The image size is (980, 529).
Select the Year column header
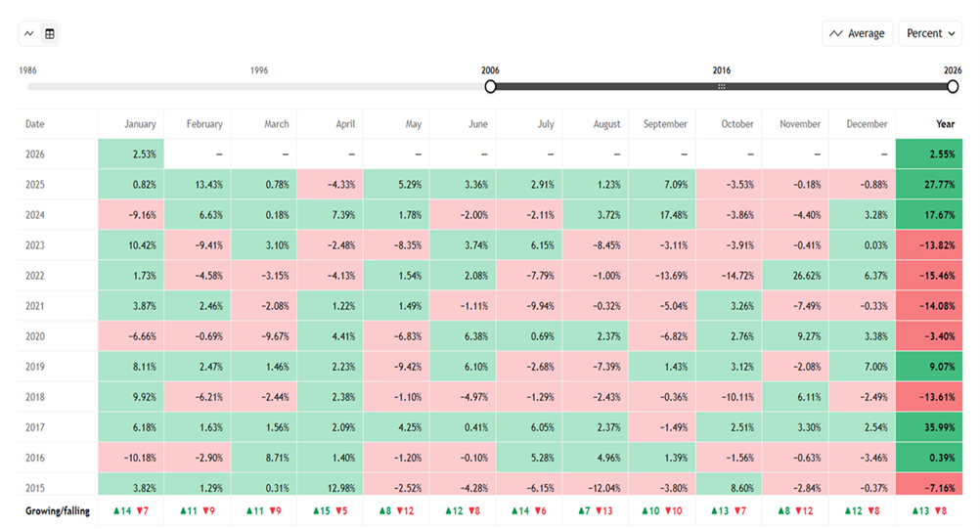click(945, 124)
